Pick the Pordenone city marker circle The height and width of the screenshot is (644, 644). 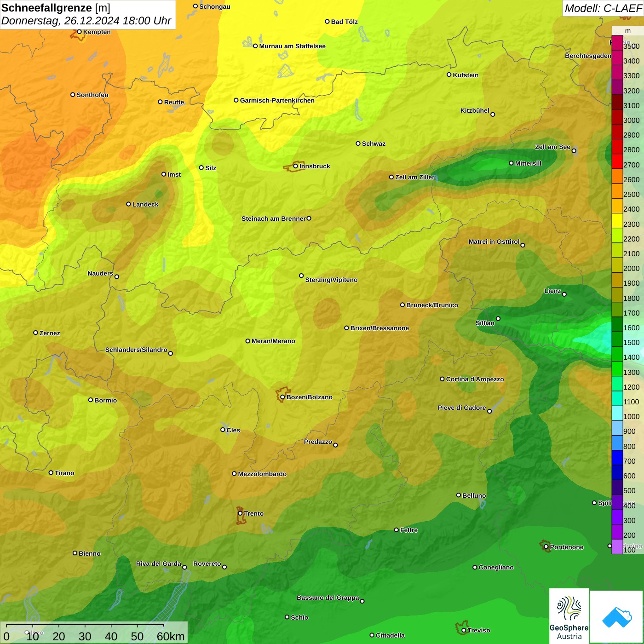pos(546,547)
